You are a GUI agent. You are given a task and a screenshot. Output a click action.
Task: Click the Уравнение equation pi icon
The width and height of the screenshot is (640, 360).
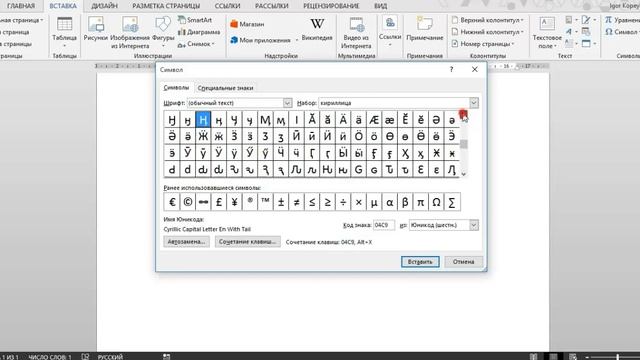click(608, 20)
